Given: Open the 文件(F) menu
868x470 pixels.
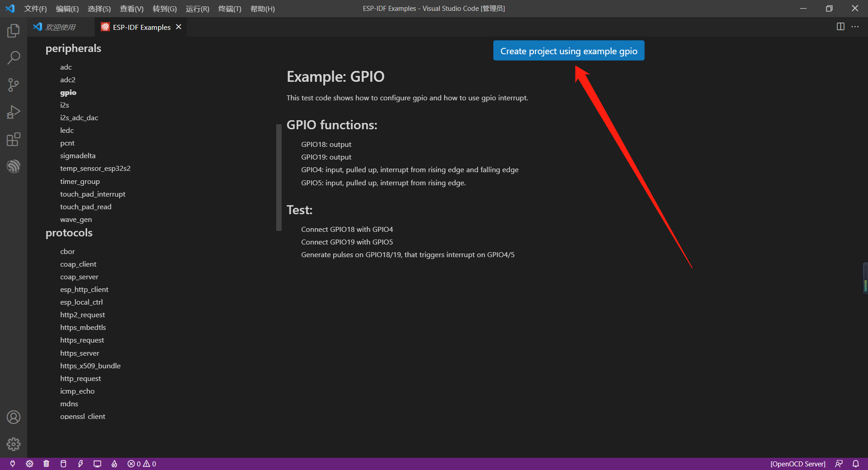Looking at the screenshot, I should (x=35, y=9).
